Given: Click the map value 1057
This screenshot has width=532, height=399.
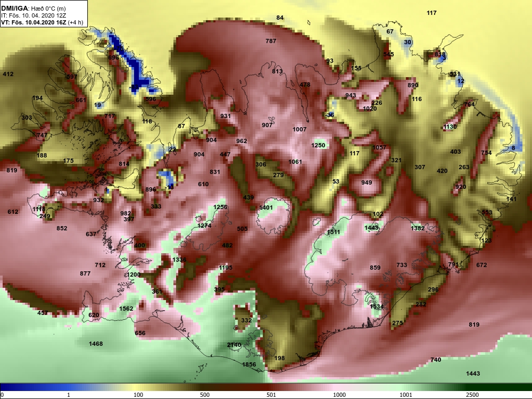Looking at the screenshot, I should [x=379, y=147].
